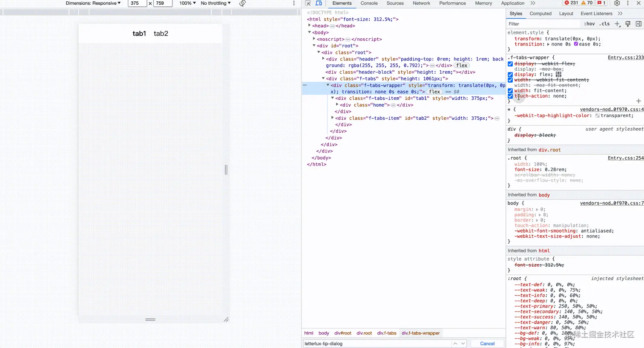Uncheck display: -webkit-flex declaration
The width and height of the screenshot is (644, 348).
tap(510, 64)
